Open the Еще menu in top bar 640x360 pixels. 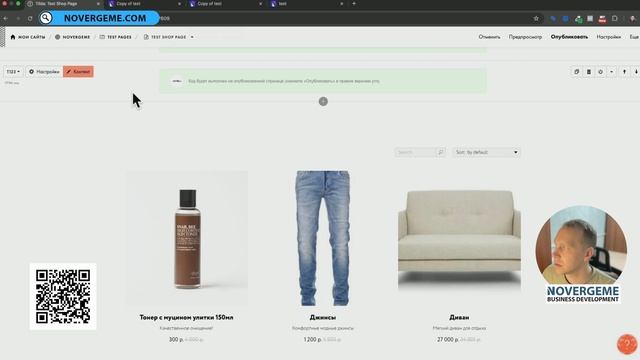click(634, 37)
